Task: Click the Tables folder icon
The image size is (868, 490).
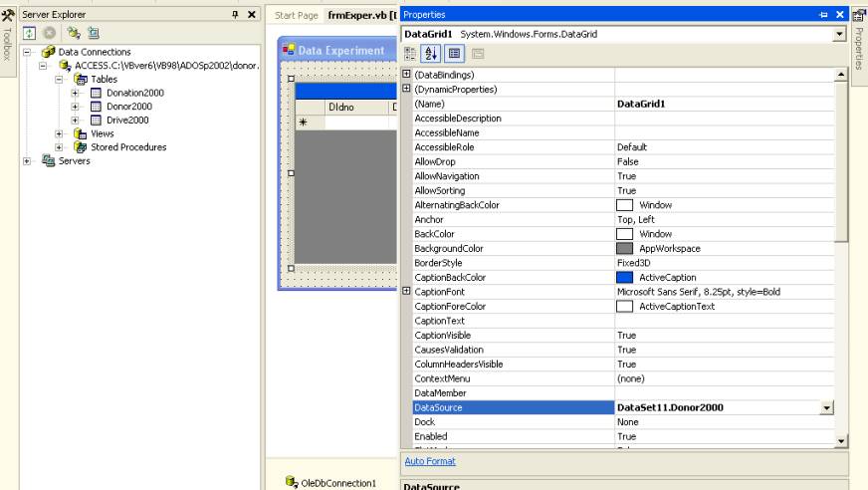Action: pyautogui.click(x=81, y=79)
